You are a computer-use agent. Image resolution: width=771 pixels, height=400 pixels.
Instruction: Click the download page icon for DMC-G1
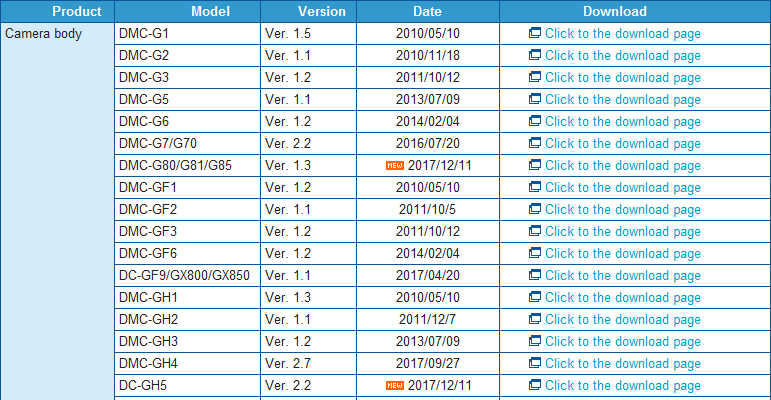pyautogui.click(x=534, y=33)
